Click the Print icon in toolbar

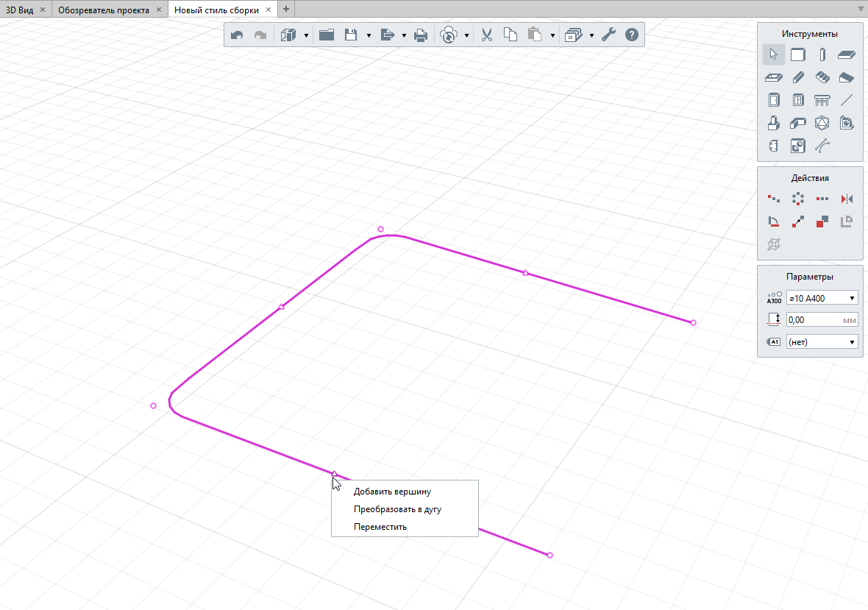tap(420, 35)
